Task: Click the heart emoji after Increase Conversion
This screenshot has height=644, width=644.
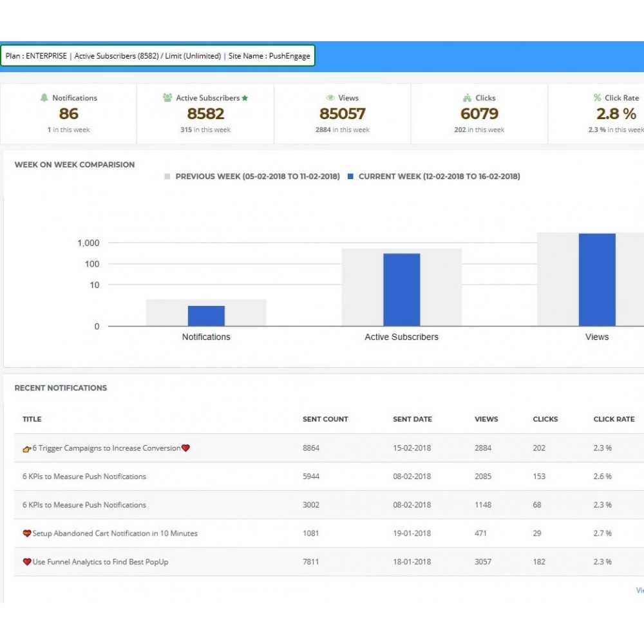Action: [x=185, y=448]
